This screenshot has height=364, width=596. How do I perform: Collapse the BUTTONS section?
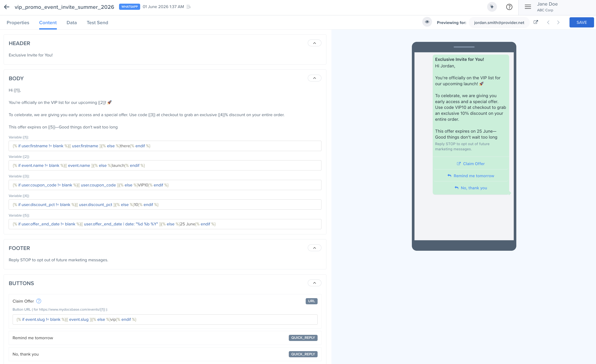315,283
